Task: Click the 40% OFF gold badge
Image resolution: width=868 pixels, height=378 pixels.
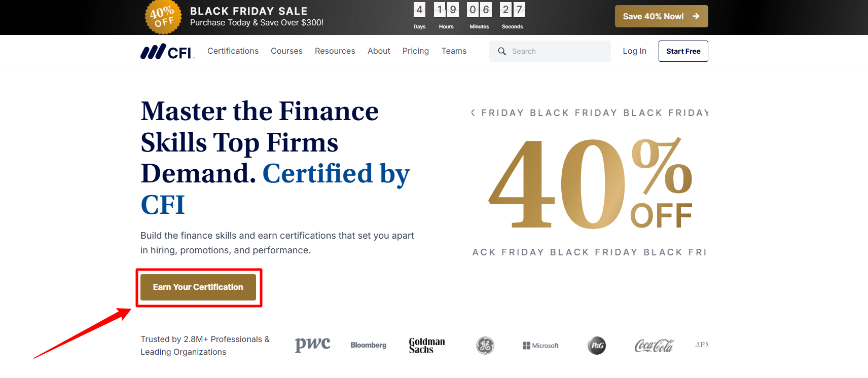Action: (163, 17)
